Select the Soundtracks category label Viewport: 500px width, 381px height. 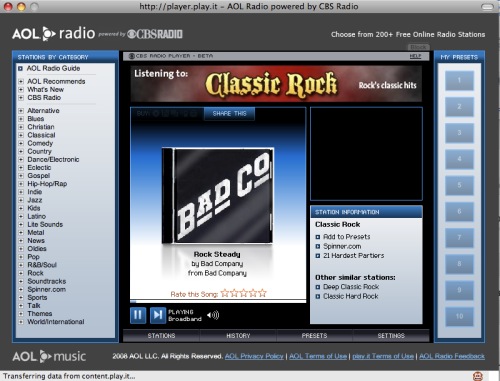[47, 281]
